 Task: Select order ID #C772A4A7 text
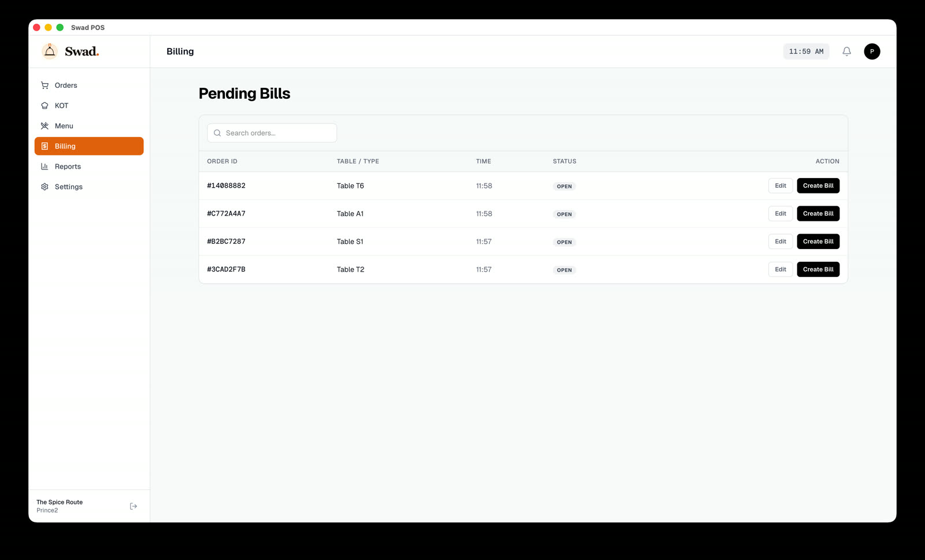click(x=226, y=213)
